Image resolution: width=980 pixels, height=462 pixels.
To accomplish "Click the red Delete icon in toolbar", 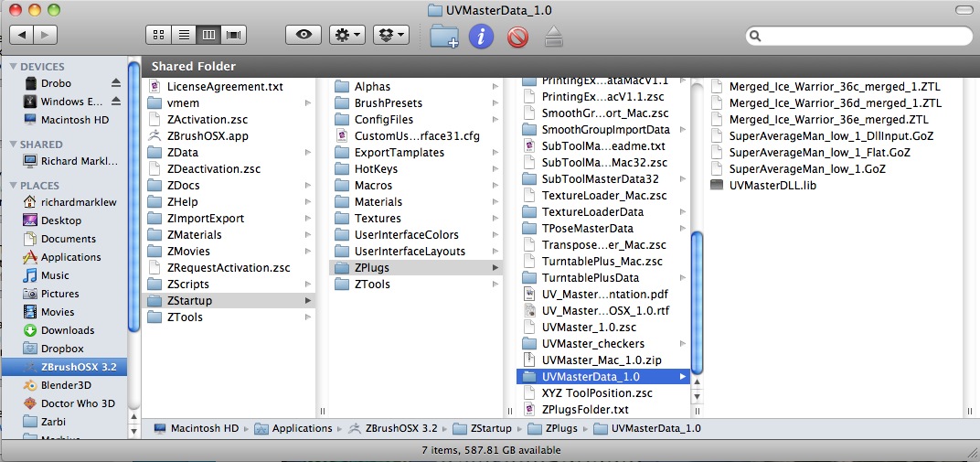I will pos(517,37).
